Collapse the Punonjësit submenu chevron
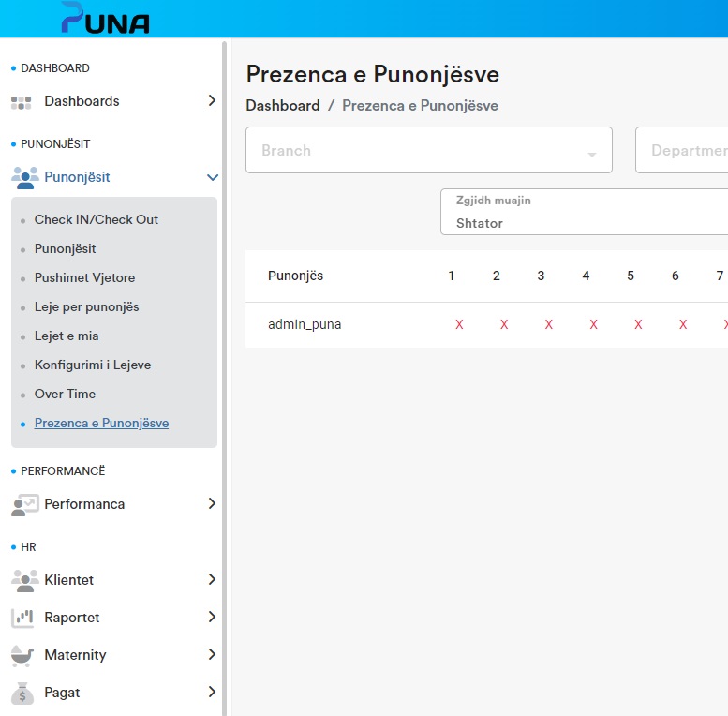 click(212, 177)
